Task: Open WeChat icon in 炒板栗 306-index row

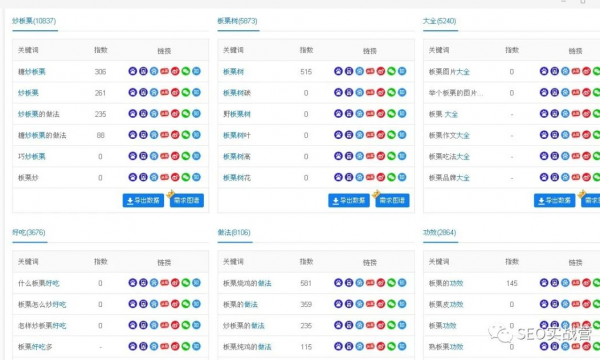Action: point(186,71)
